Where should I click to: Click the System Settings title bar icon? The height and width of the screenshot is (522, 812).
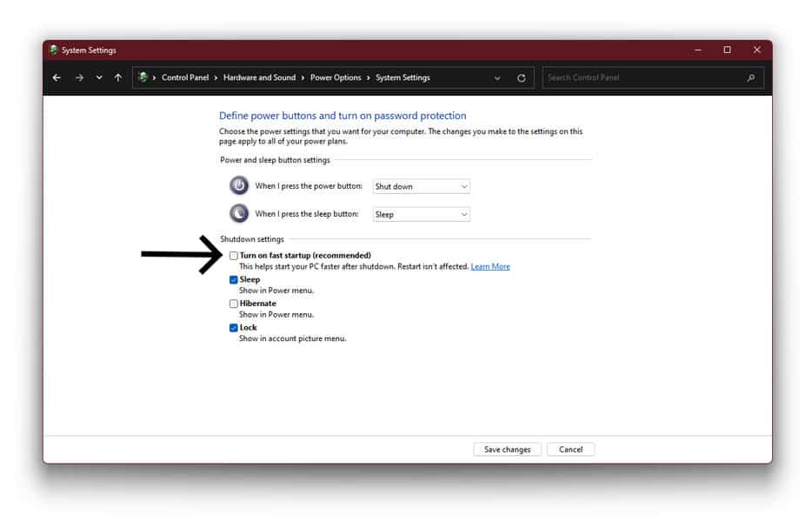coord(53,50)
